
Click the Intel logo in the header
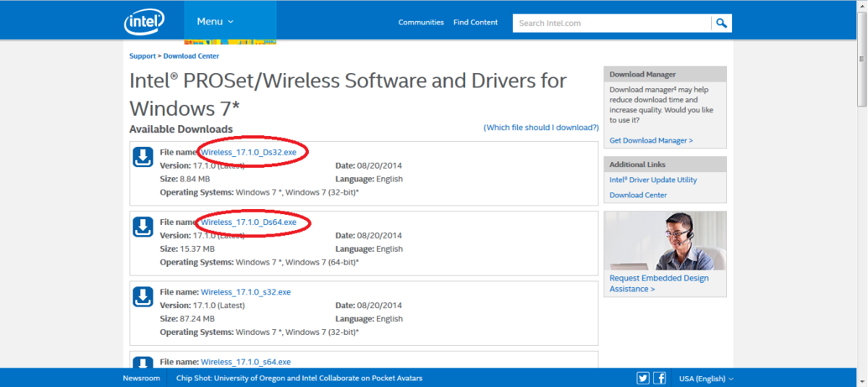click(x=143, y=22)
